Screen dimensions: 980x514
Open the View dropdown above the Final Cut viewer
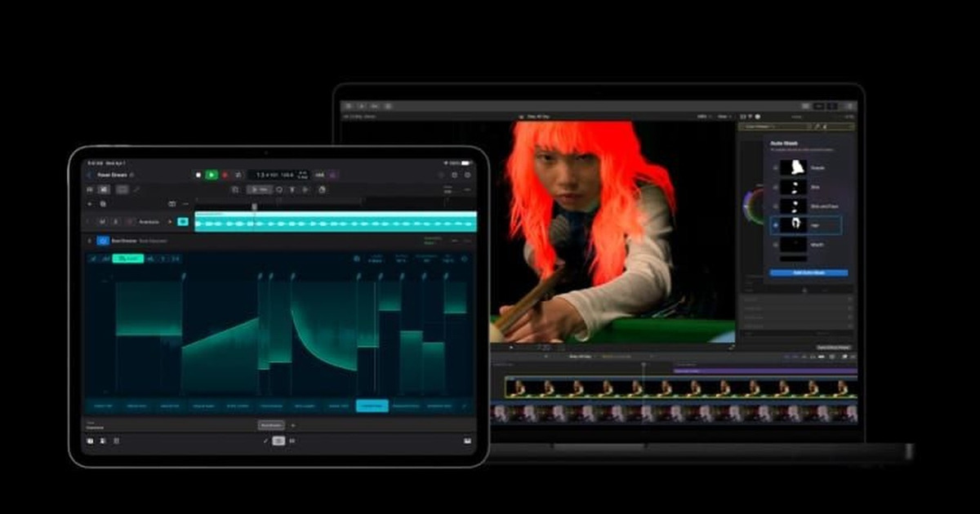[725, 117]
